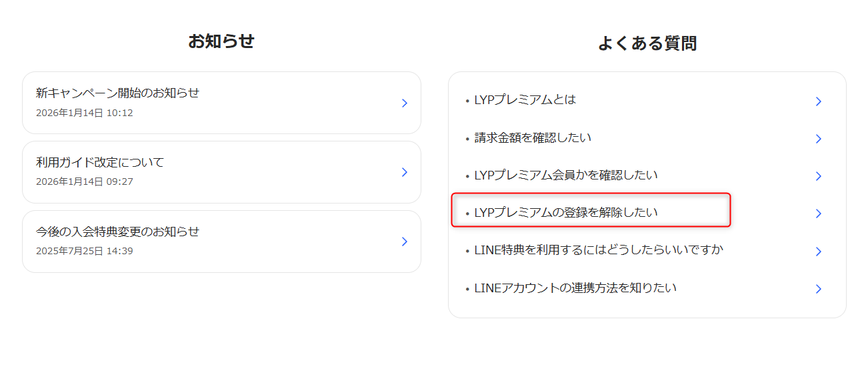Click highlighted LYPプレミアムの登録を解除したい text
This screenshot has width=868, height=379.
click(566, 213)
